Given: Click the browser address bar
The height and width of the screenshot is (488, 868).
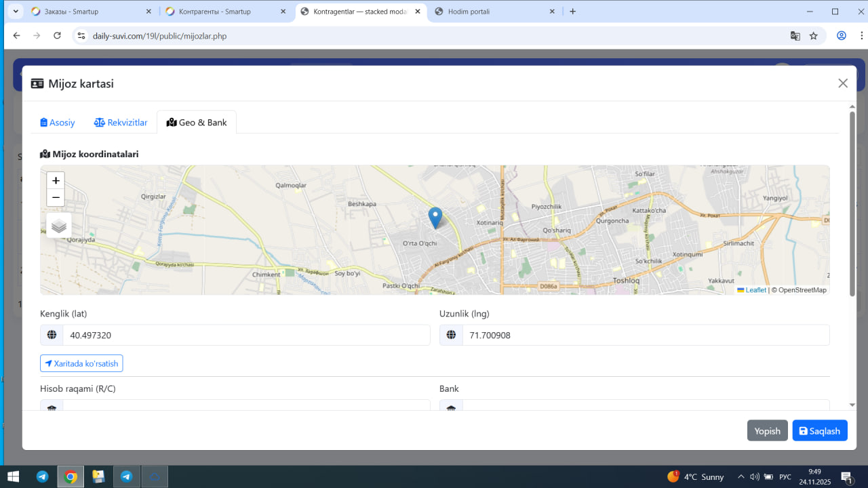Looking at the screenshot, I should tap(434, 36).
